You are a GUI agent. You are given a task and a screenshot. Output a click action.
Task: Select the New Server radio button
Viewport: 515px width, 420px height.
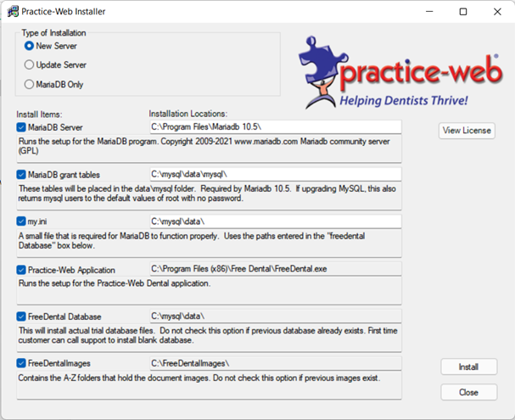tap(29, 46)
